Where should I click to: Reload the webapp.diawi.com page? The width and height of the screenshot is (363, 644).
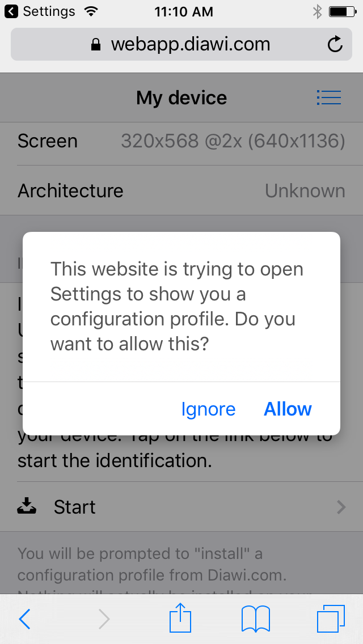pos(335,44)
